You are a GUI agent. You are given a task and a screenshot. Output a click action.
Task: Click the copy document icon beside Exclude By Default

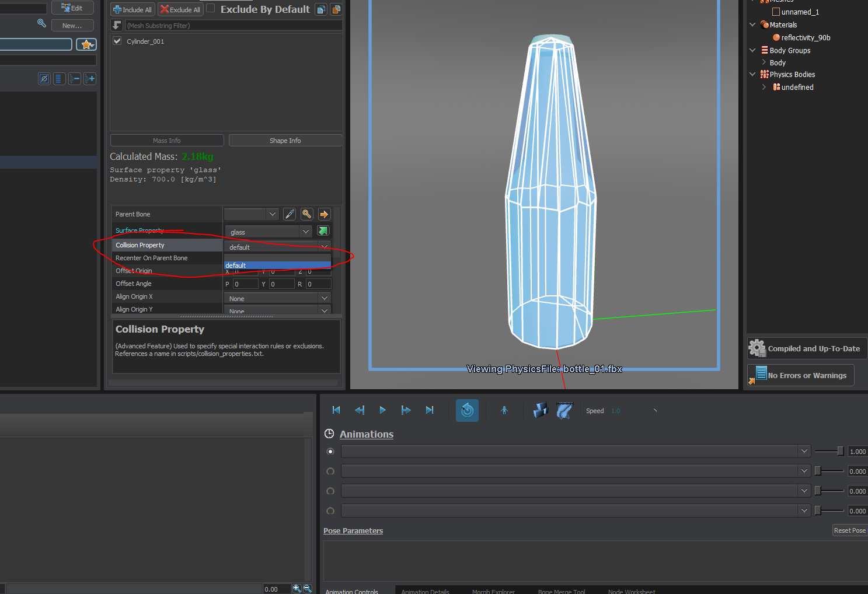[320, 9]
